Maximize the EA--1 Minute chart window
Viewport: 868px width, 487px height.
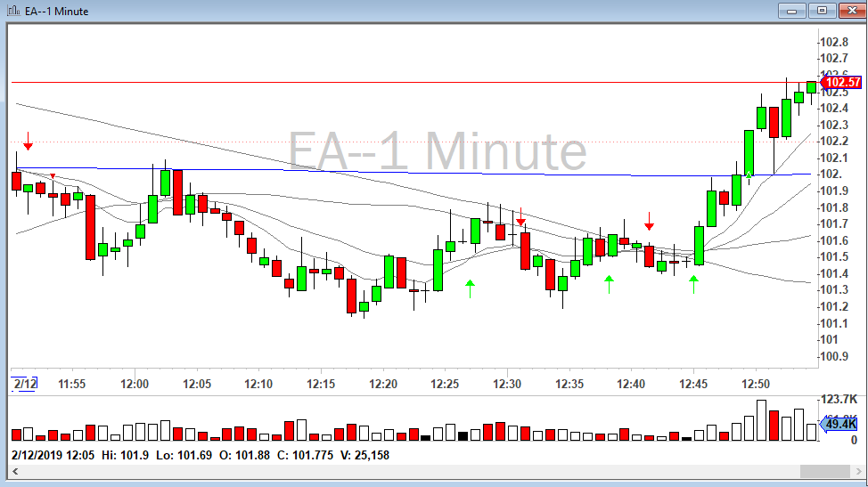tap(822, 10)
